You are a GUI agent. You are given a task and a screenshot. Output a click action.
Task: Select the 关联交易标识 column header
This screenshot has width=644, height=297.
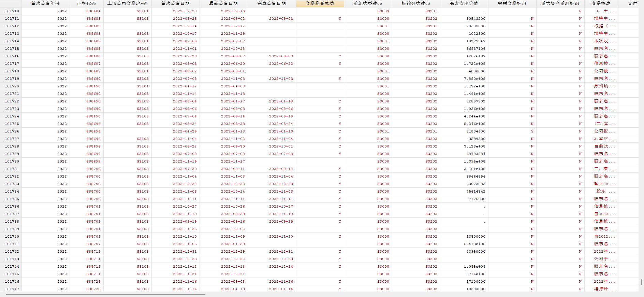(x=512, y=3)
